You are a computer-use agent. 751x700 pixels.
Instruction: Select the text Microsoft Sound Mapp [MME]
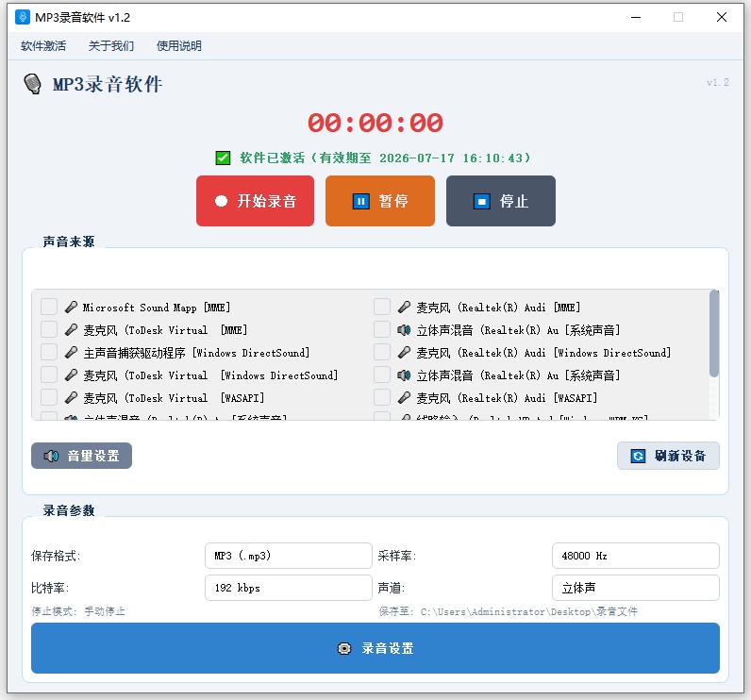157,308
